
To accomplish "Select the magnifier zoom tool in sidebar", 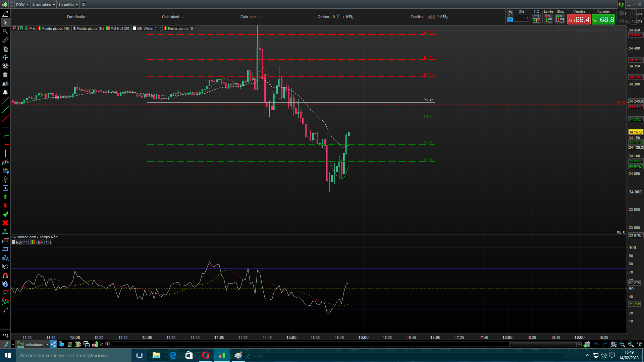I will click(5, 31).
